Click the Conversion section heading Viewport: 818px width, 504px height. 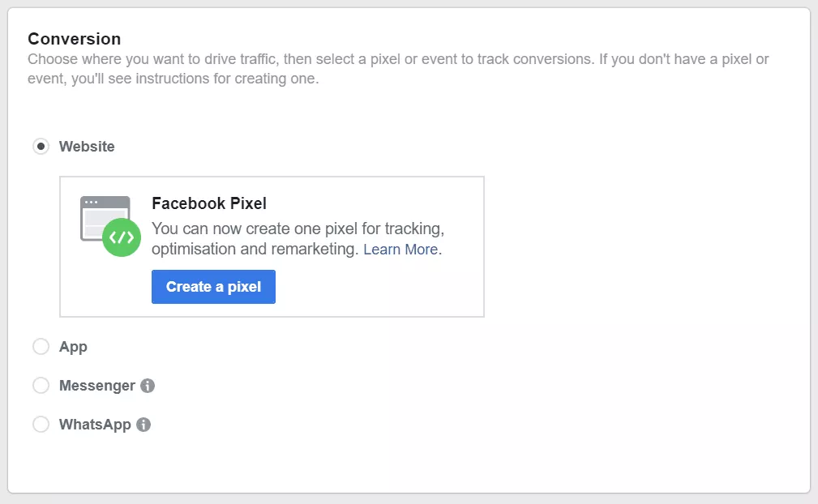pyautogui.click(x=74, y=39)
